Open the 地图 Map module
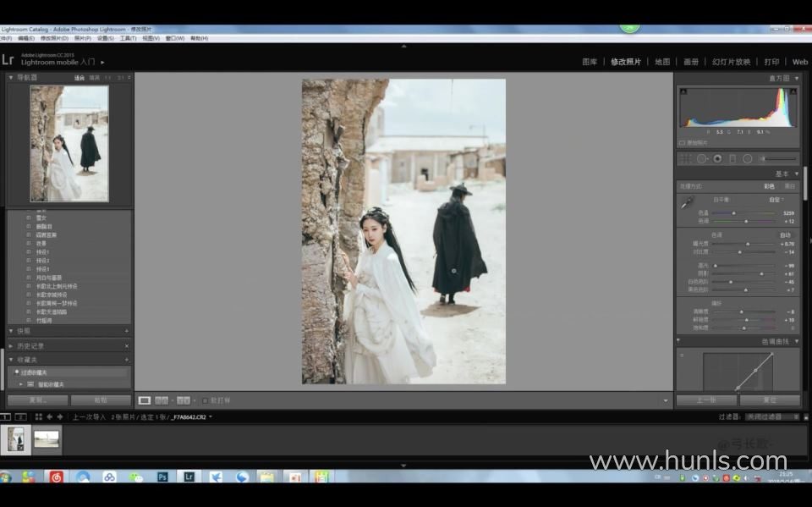This screenshot has height=507, width=812. [x=662, y=62]
